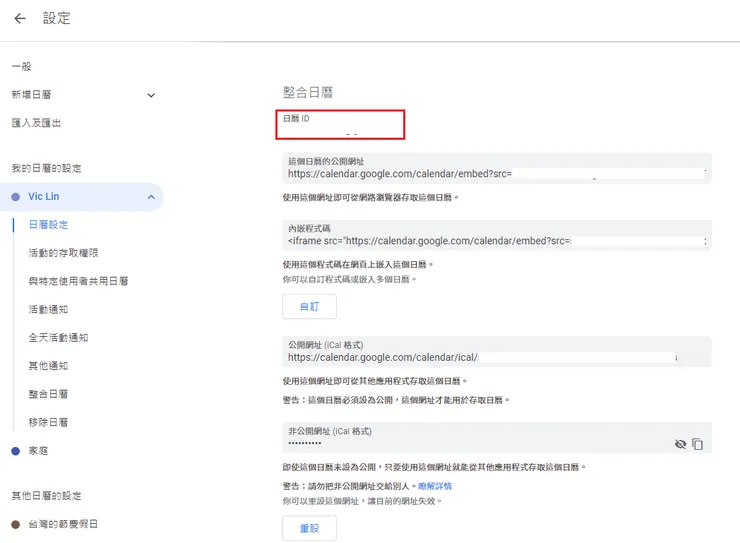The height and width of the screenshot is (543, 740).
Task: Jump to 活動的存取權限 subsection
Action: click(x=63, y=253)
